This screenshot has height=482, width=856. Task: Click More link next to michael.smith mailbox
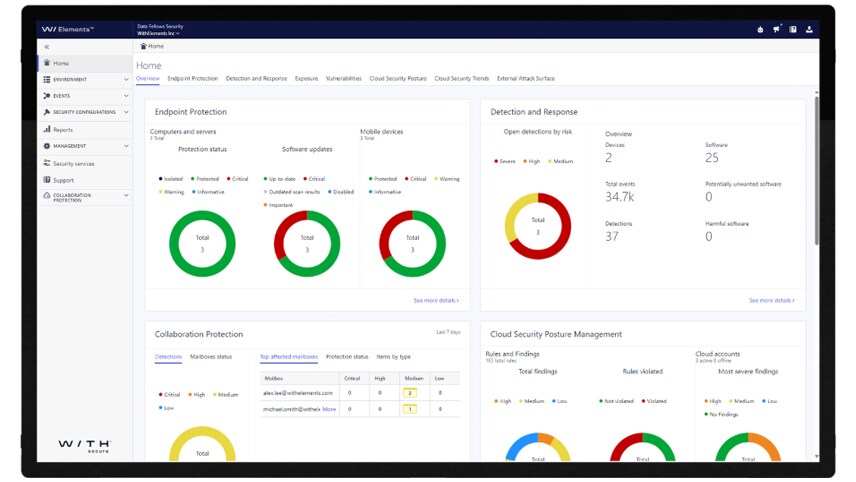point(329,409)
